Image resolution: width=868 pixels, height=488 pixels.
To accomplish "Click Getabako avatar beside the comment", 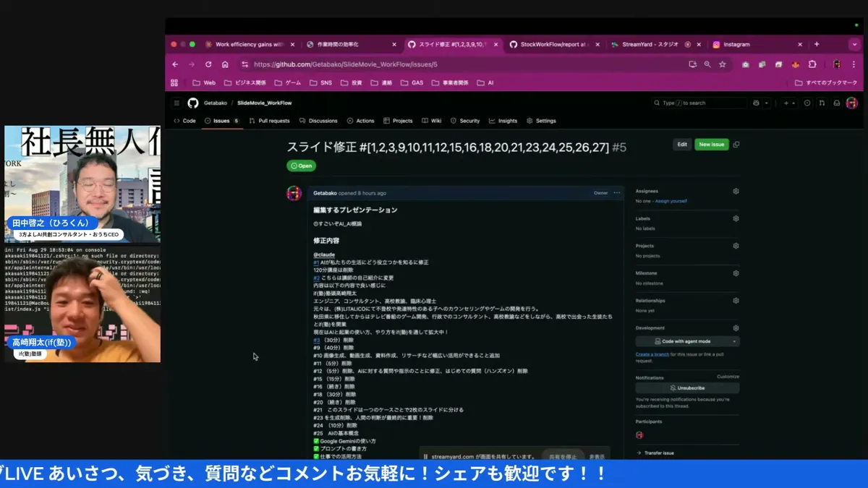I will [294, 193].
